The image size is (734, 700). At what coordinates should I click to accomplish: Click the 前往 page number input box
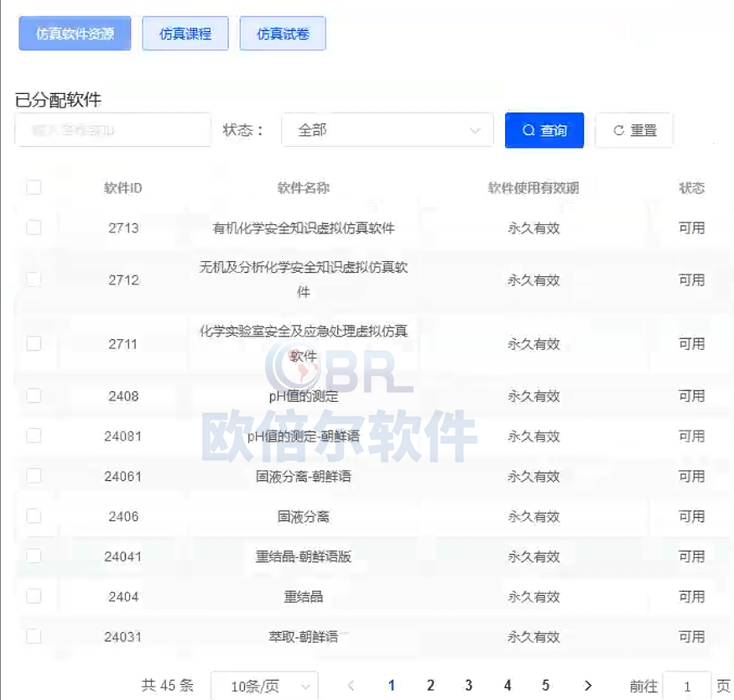tap(686, 687)
